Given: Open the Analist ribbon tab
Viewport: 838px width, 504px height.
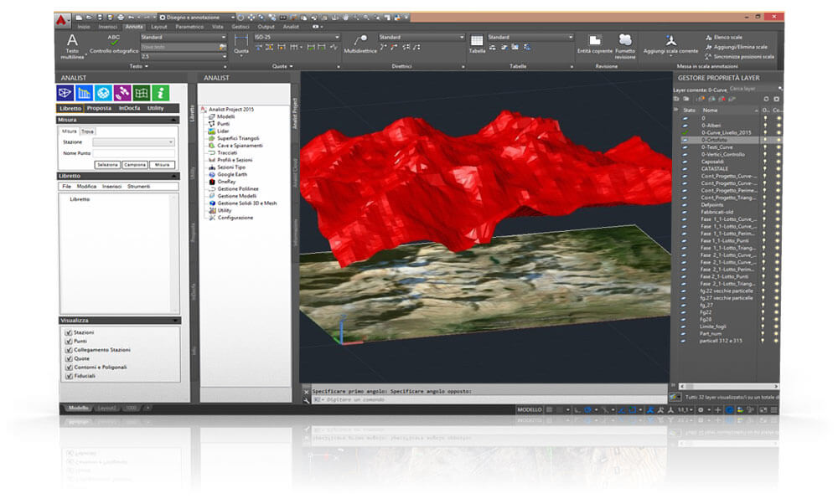Looking at the screenshot, I should click(x=292, y=27).
